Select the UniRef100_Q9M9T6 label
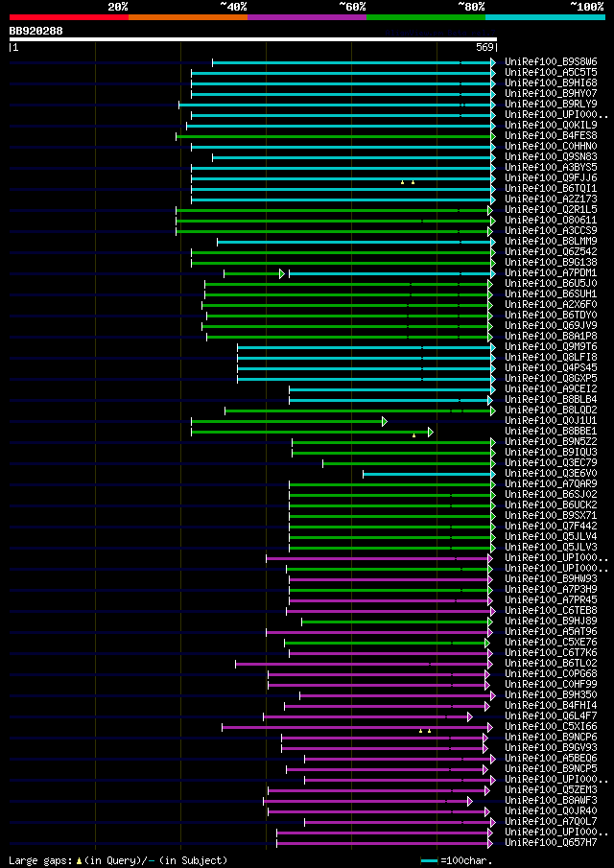Screen dimensions: 614x868 551,346
